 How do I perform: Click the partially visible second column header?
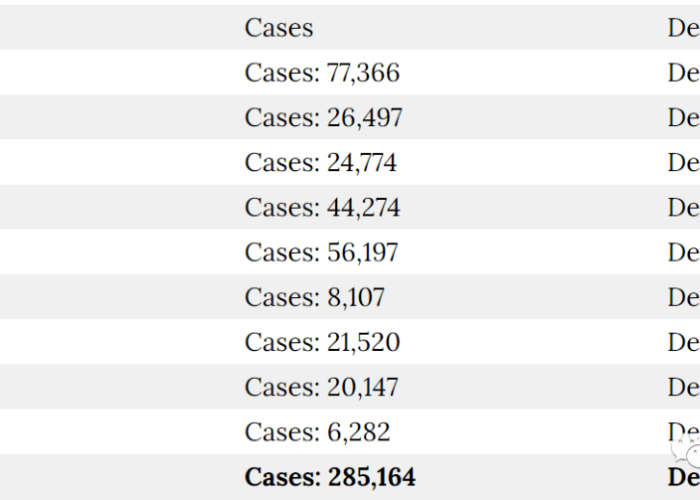(x=683, y=28)
